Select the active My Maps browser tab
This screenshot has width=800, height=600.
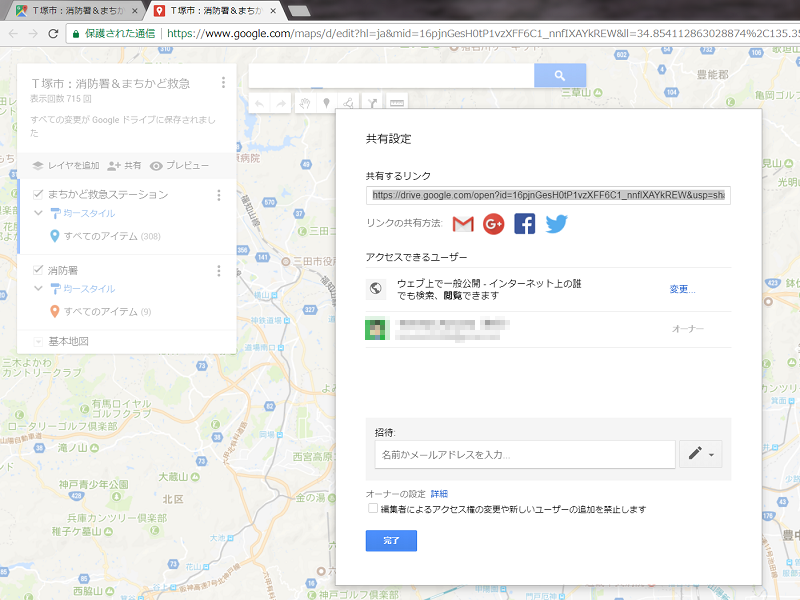[214, 11]
